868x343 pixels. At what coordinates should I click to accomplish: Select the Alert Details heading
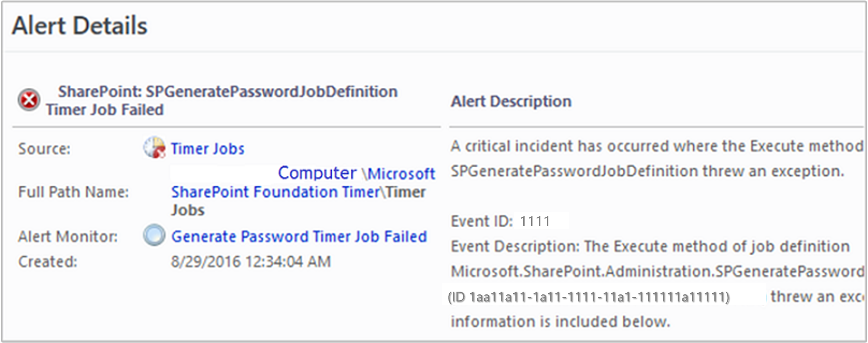coord(80,26)
